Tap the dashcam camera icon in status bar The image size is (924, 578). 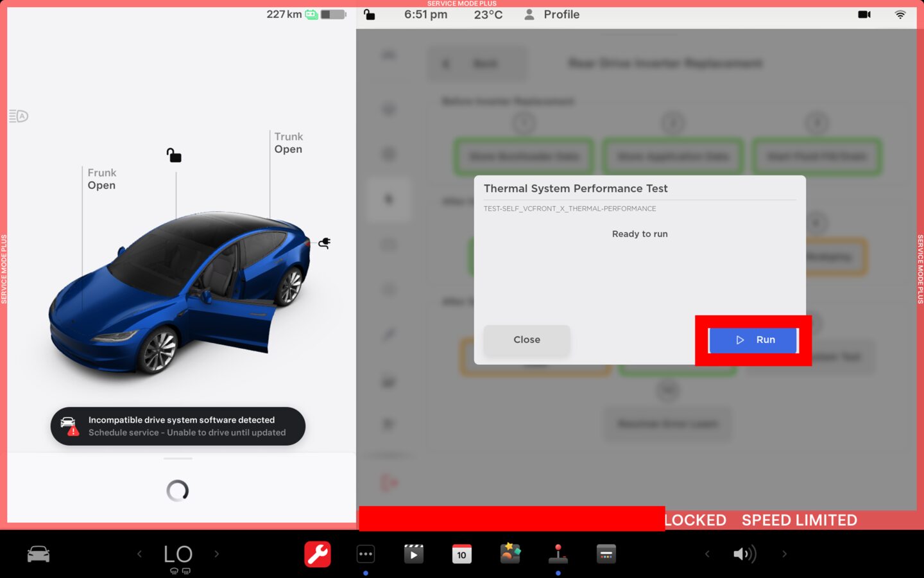tap(864, 14)
